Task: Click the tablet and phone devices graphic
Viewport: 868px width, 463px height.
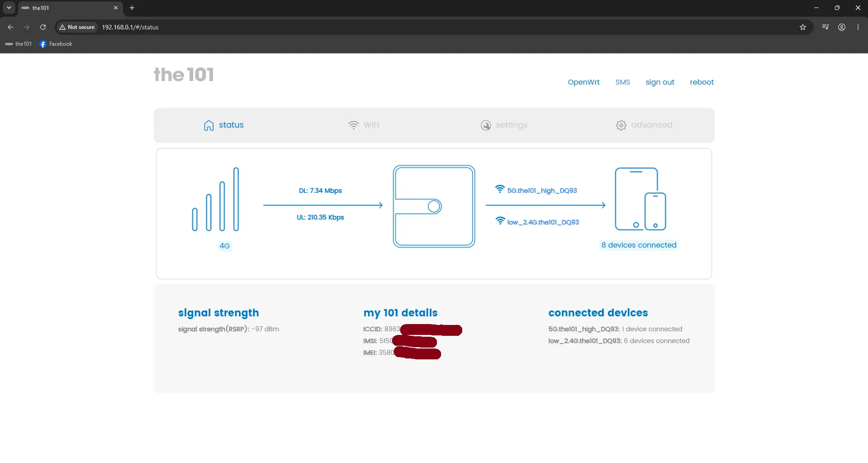Action: pyautogui.click(x=640, y=199)
